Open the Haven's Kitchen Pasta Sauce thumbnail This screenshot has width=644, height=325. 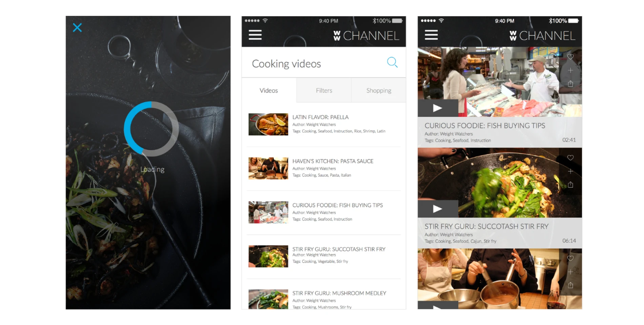click(x=268, y=168)
